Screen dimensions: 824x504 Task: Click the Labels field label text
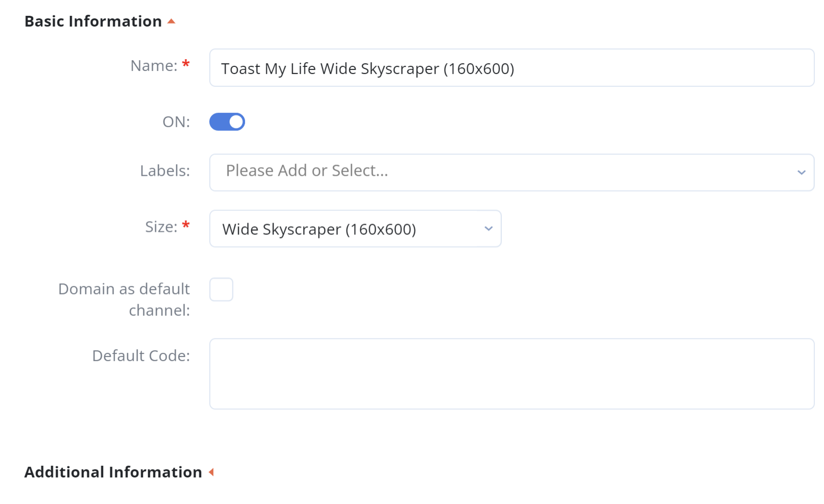pos(165,171)
